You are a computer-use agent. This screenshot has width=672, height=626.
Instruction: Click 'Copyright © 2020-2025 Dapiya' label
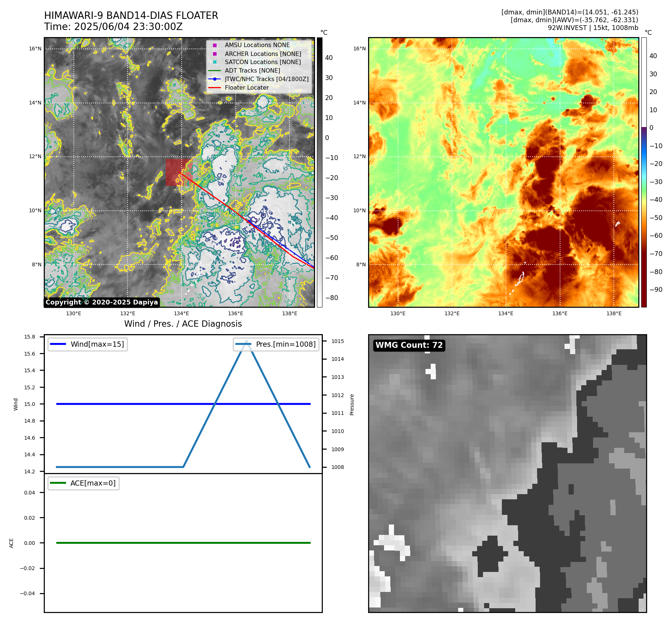pos(102,302)
